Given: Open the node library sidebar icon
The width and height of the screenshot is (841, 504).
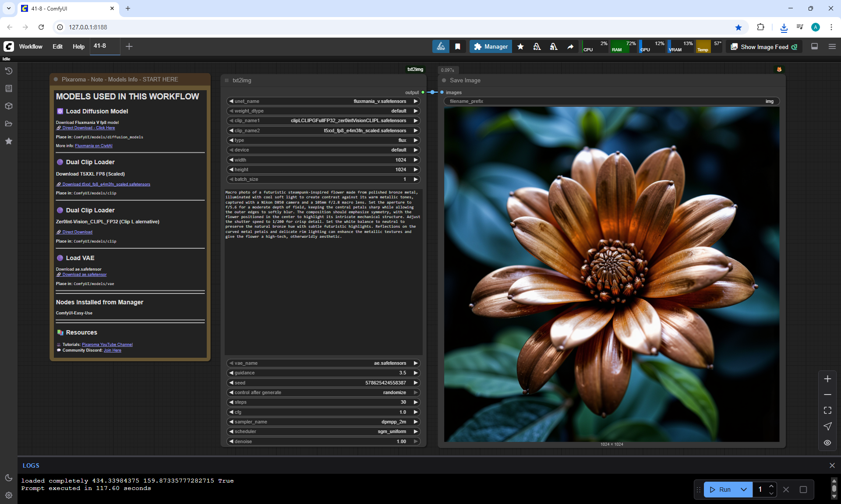Looking at the screenshot, I should [x=8, y=88].
